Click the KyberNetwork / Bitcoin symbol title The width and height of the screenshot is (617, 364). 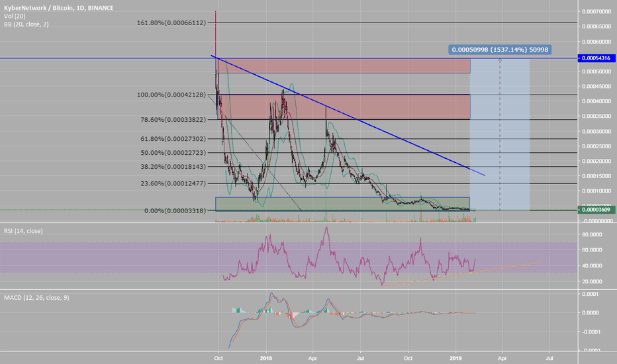pyautogui.click(x=59, y=8)
